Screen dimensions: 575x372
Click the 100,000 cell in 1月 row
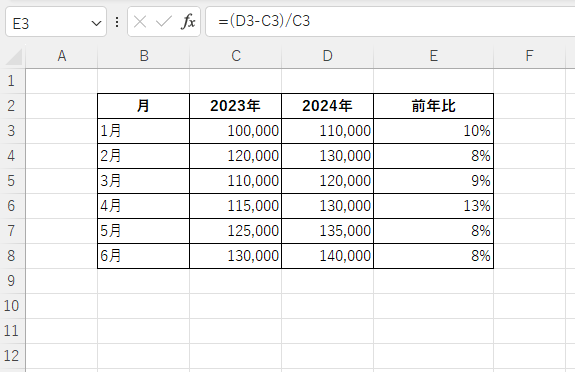[235, 131]
